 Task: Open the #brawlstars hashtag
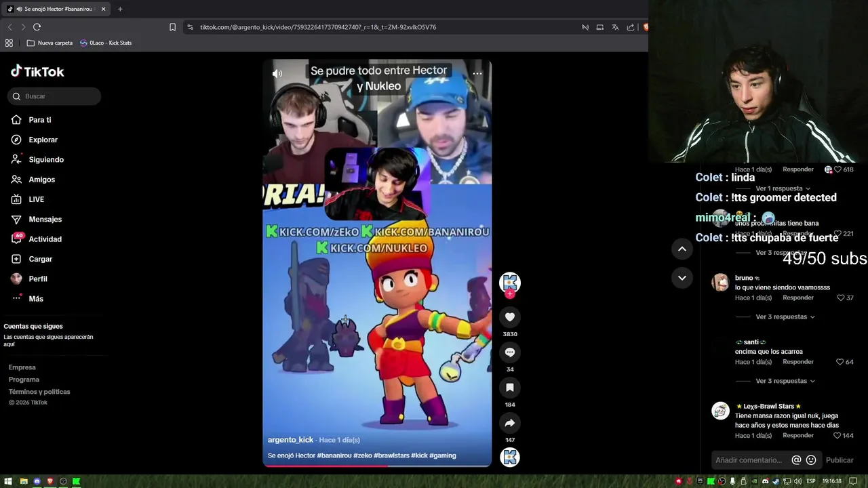coord(391,455)
